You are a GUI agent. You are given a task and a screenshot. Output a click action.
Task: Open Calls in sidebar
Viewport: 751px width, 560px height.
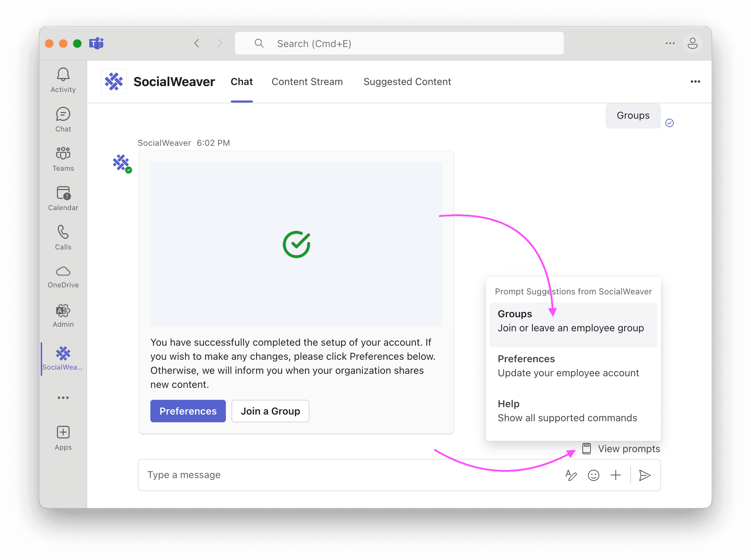point(63,238)
